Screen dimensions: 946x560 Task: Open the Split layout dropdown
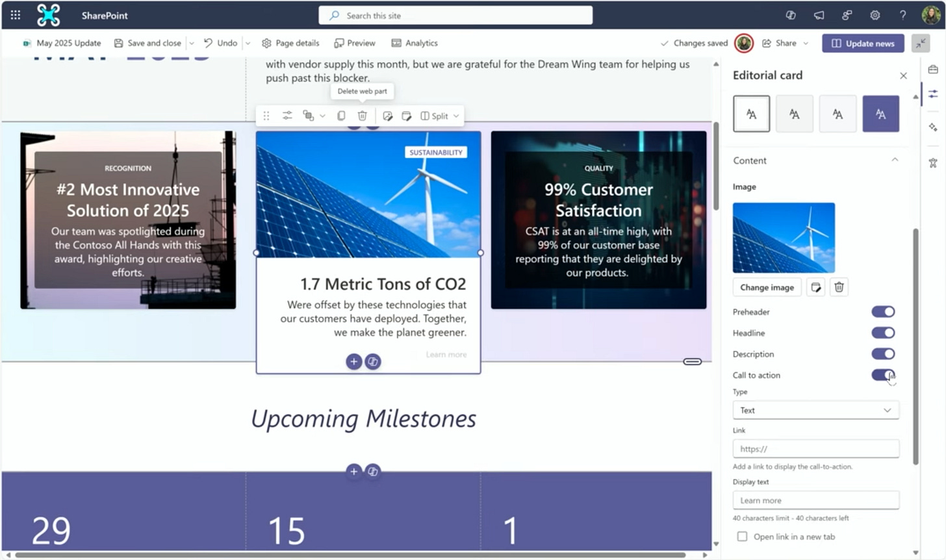[441, 116]
